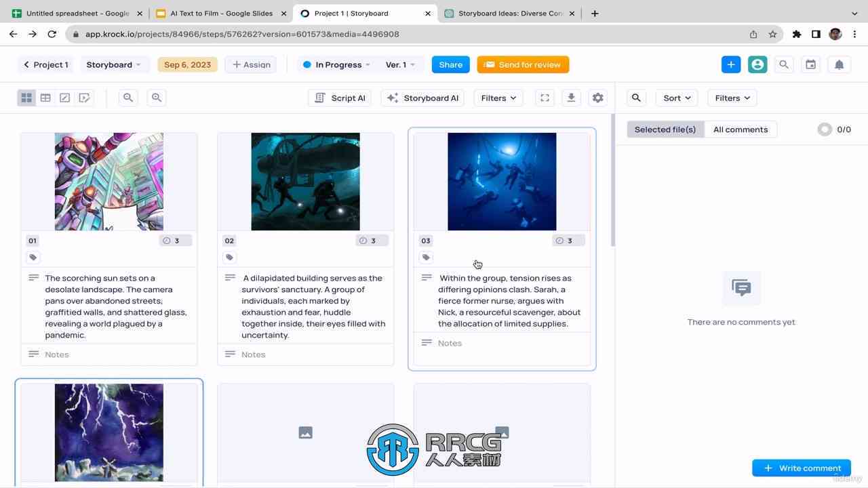
Task: Open Storyboard AI generator
Action: (422, 98)
